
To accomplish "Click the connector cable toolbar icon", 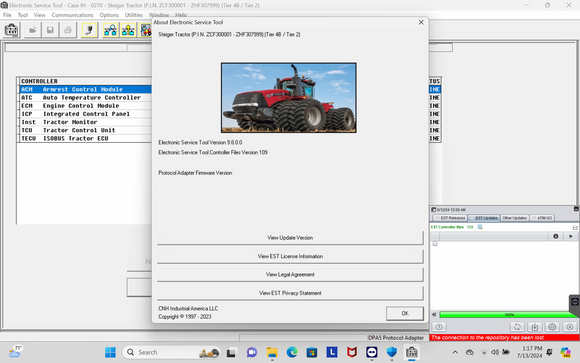I will pyautogui.click(x=89, y=30).
